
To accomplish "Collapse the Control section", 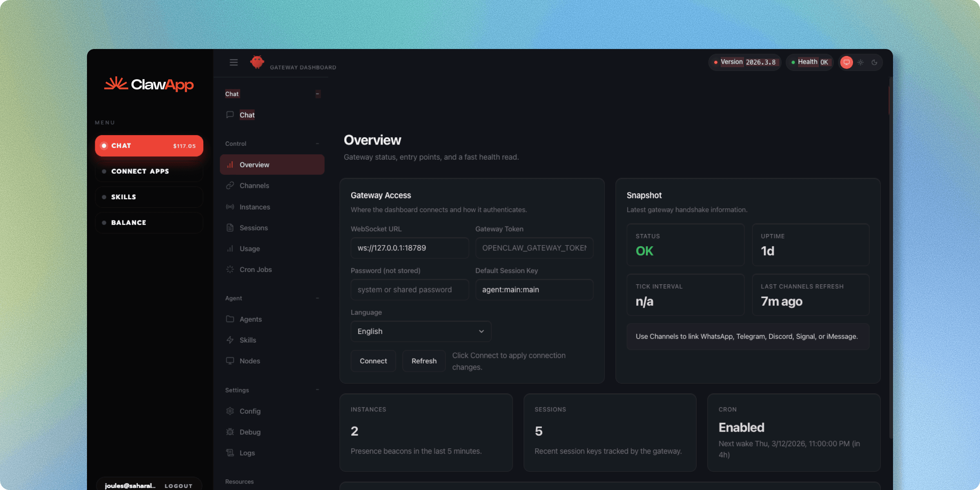I will click(x=317, y=144).
